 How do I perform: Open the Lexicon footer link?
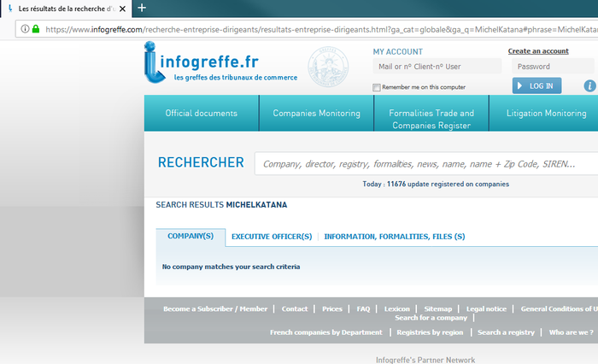(x=396, y=308)
